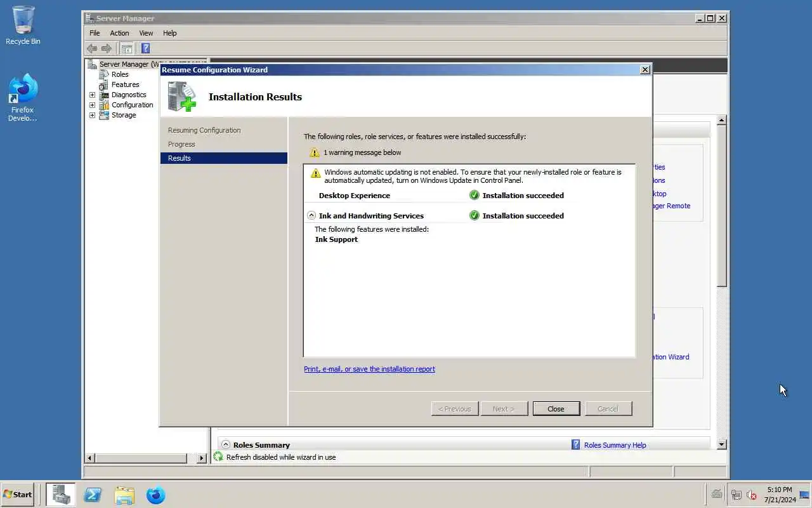Image resolution: width=812 pixels, height=508 pixels.
Task: Open the View menu
Action: 146,33
